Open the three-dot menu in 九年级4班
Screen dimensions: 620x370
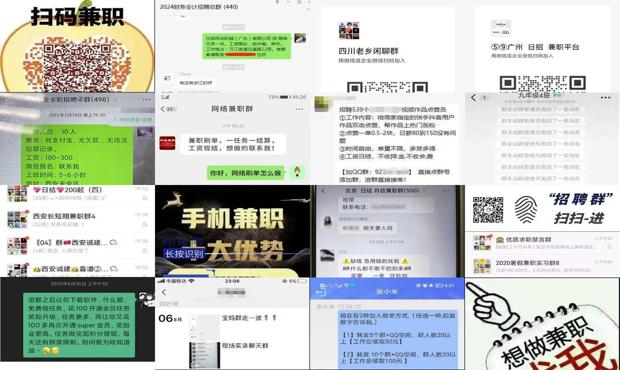[x=605, y=98]
